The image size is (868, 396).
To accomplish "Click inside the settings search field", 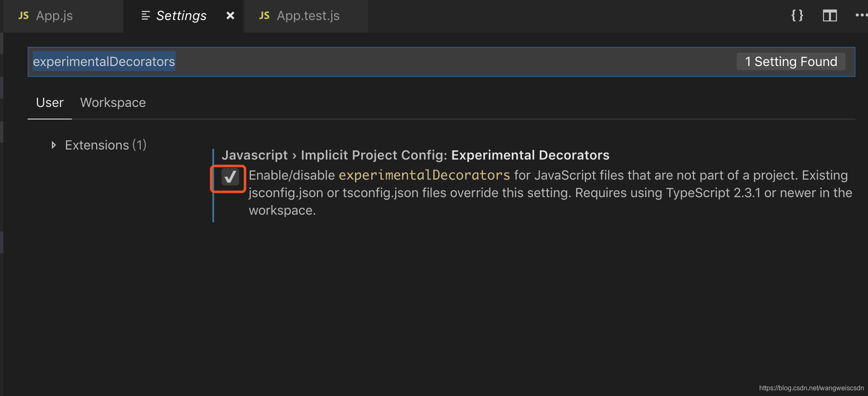I will [376, 61].
